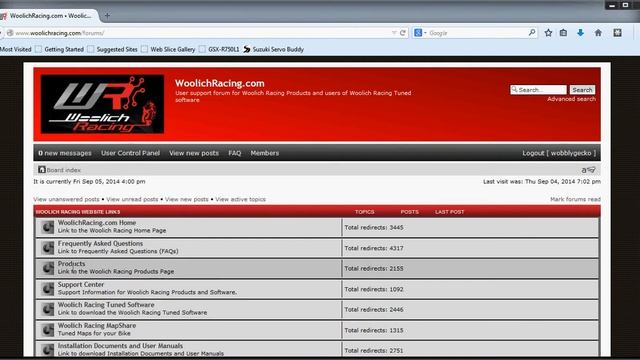Click forum icon beside Products row

click(48, 268)
